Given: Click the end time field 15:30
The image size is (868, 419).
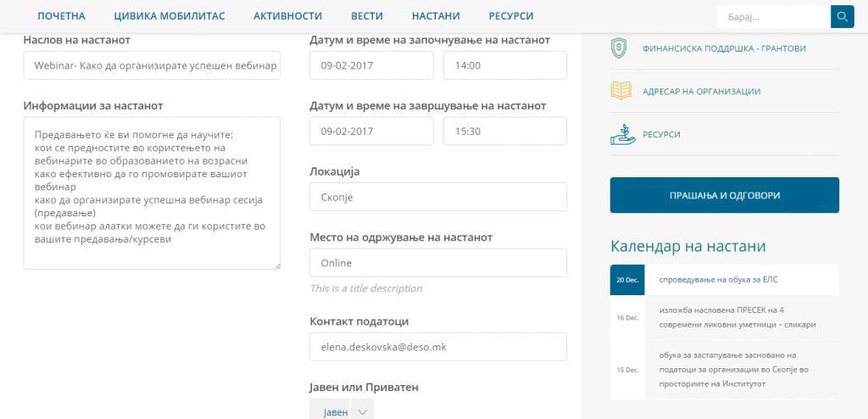Looking at the screenshot, I should point(505,131).
